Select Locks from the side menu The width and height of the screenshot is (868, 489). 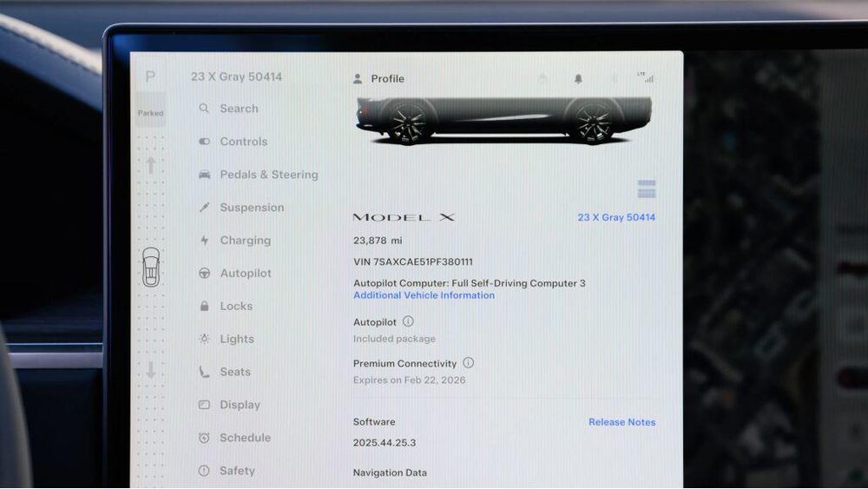coord(235,307)
